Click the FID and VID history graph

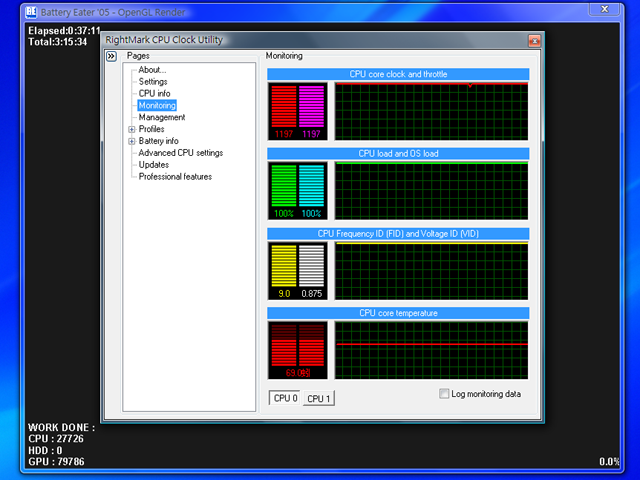[x=431, y=271]
